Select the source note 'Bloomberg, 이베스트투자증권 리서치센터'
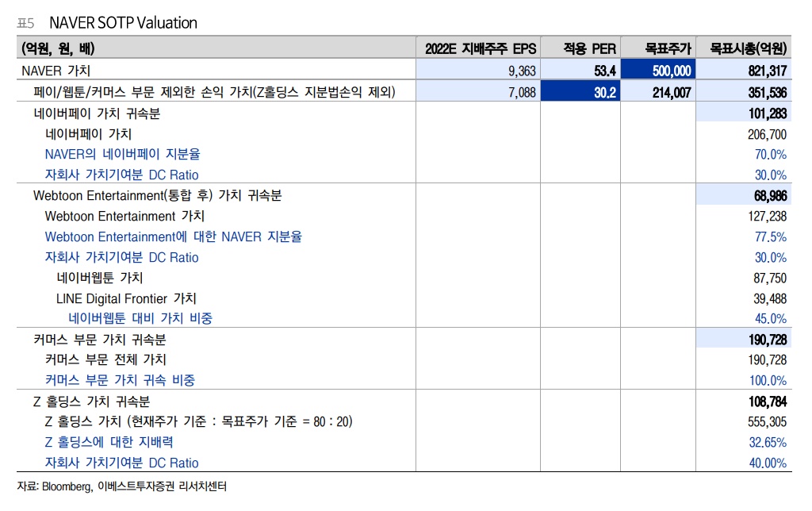The width and height of the screenshot is (812, 511). (x=134, y=486)
